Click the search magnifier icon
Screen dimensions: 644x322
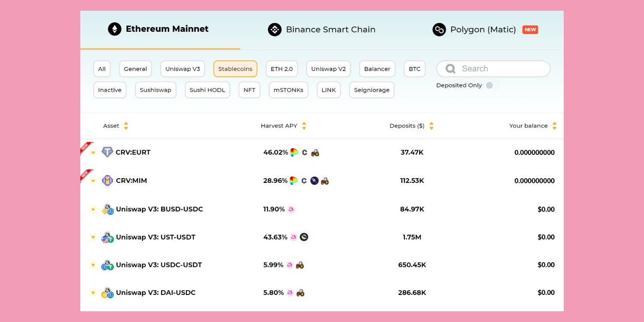click(450, 69)
